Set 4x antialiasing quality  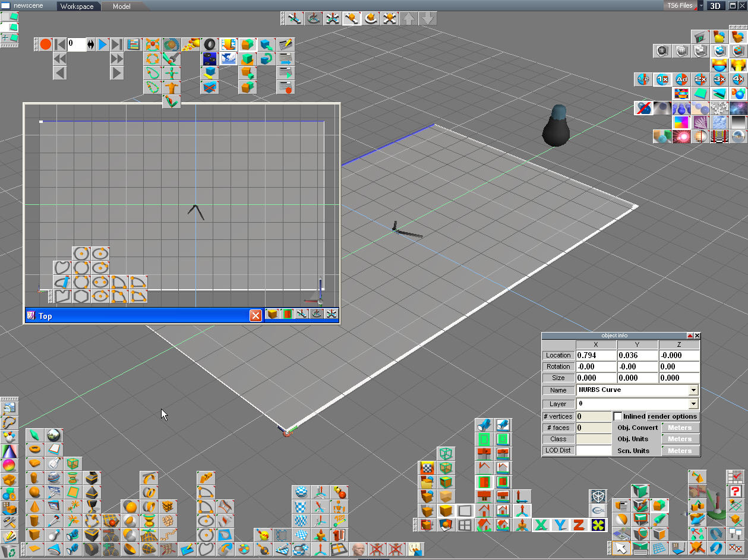[738, 79]
